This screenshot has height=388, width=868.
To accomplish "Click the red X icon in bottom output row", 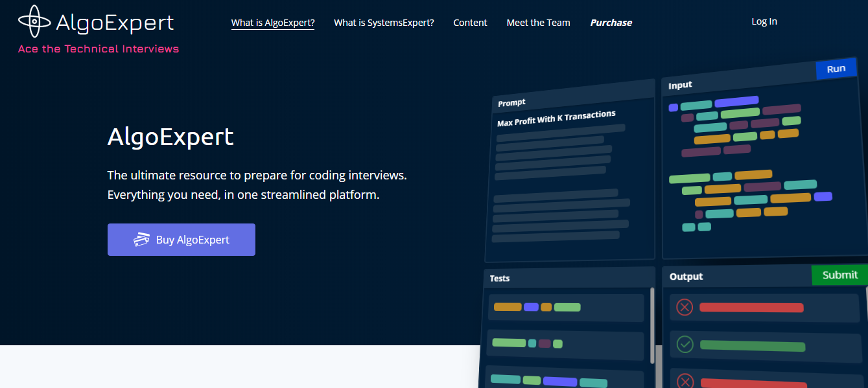I will point(685,380).
